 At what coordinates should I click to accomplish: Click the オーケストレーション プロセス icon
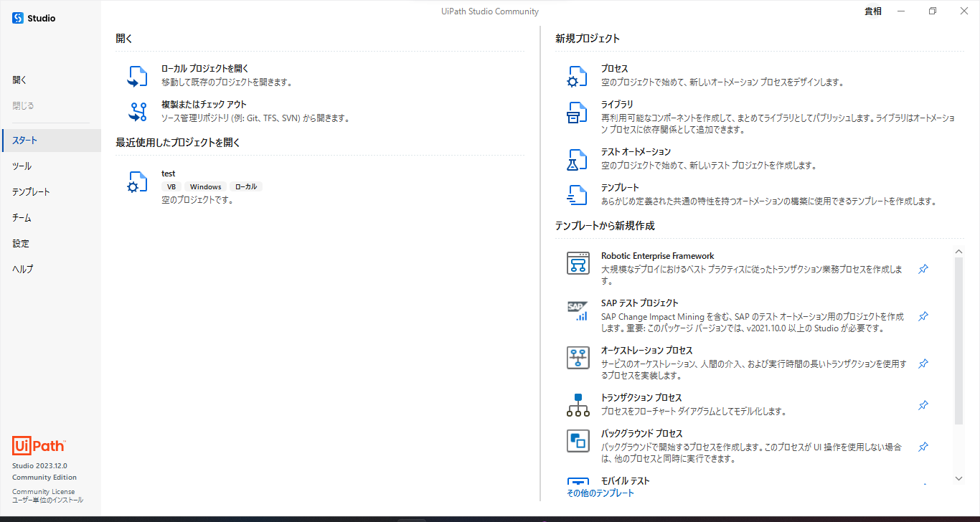[578, 358]
